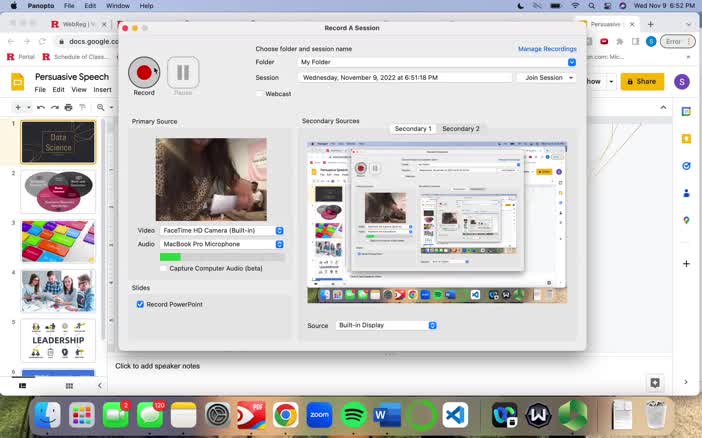Toggle Capture Computer Audio checkbox

164,268
